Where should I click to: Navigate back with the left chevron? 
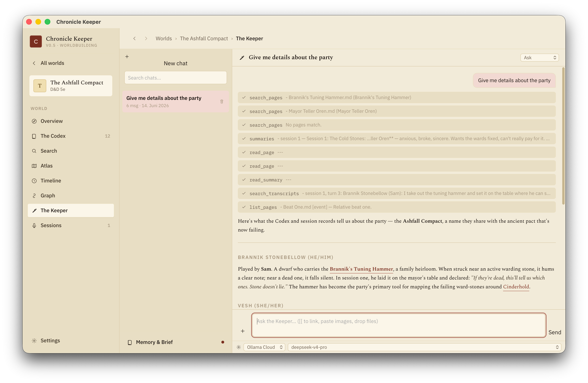(134, 39)
